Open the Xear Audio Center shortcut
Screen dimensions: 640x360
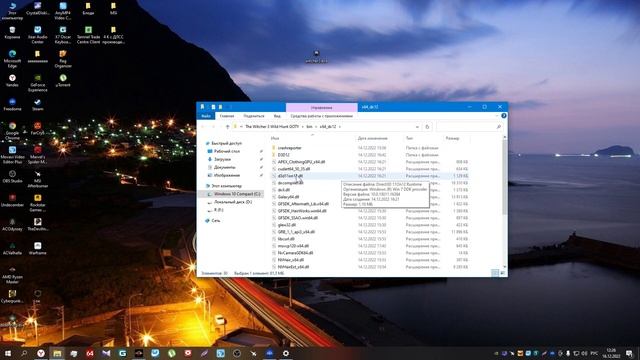(x=38, y=35)
